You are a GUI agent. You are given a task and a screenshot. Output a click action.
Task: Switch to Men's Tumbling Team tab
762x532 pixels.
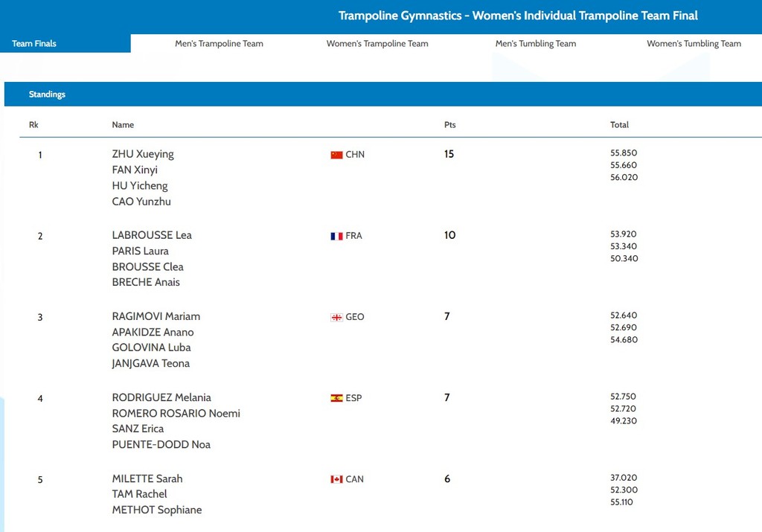(536, 43)
